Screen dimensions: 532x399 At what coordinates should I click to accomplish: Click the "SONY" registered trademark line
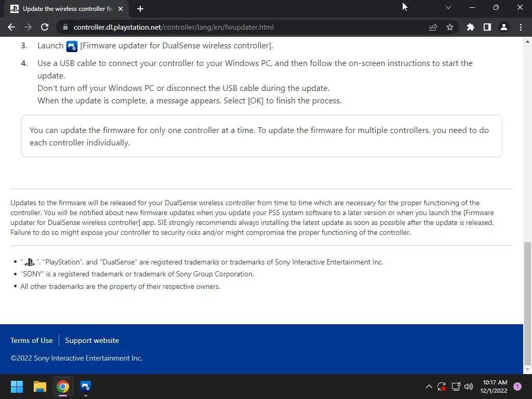(137, 274)
